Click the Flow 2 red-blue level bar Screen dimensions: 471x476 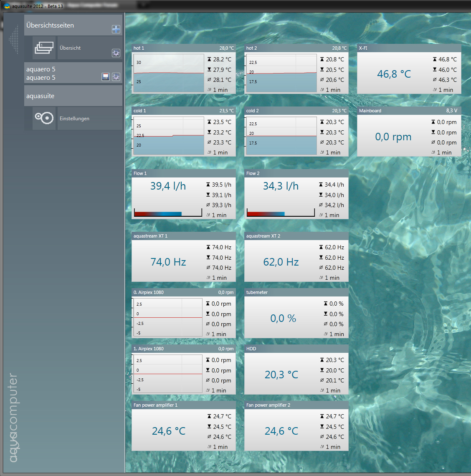point(280,213)
